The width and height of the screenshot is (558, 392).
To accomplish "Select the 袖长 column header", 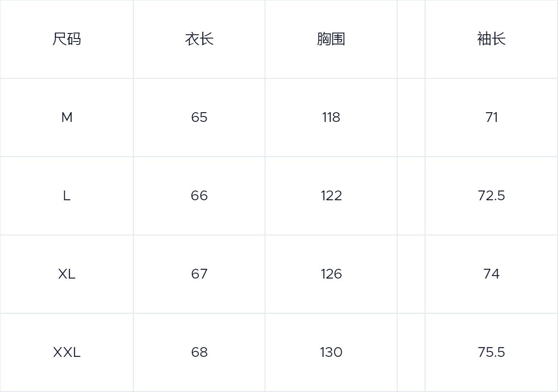I will pos(491,39).
